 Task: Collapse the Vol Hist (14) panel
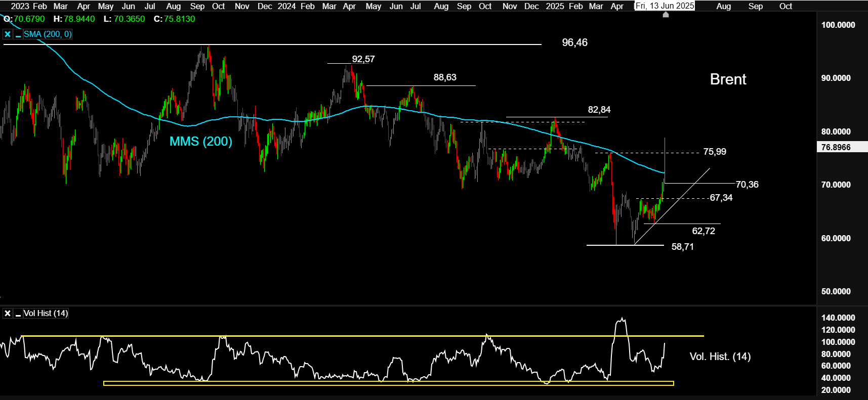pos(18,314)
